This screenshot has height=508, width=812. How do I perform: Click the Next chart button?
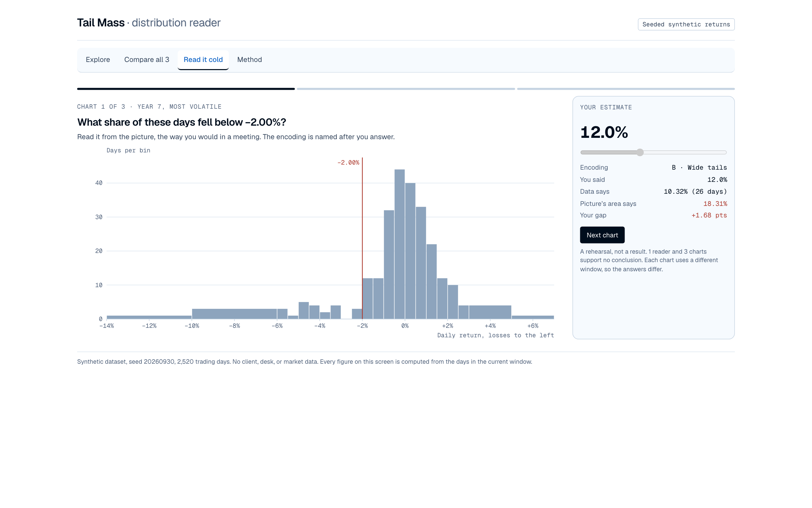tap(602, 235)
